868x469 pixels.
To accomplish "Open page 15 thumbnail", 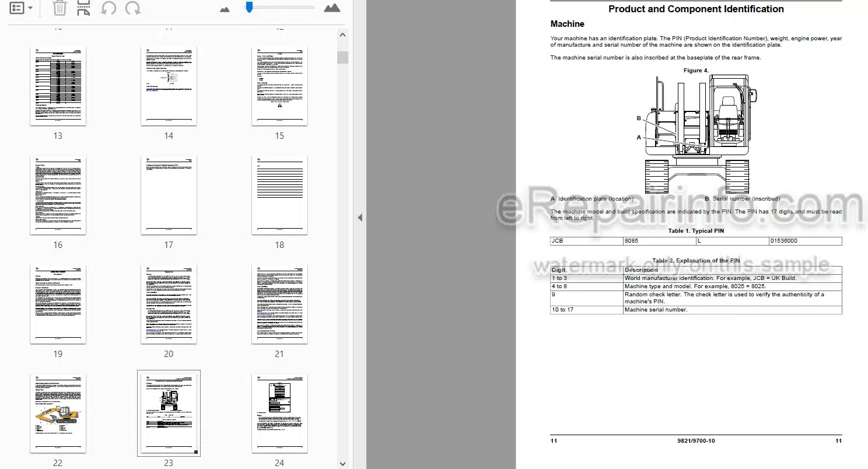I will [279, 86].
